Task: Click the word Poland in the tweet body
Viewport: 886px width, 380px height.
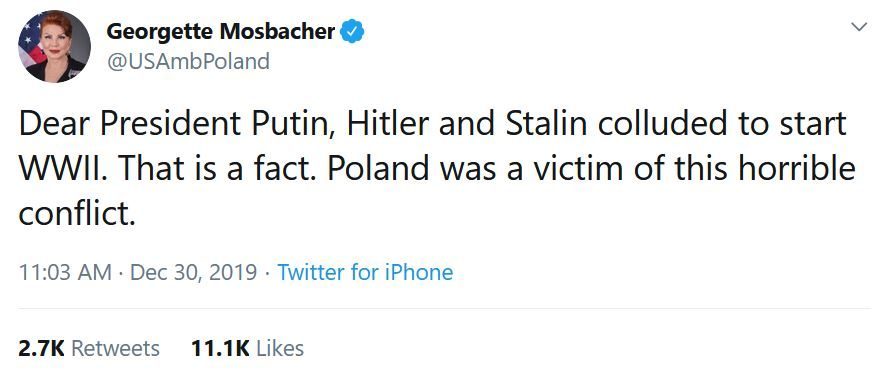Action: [379, 169]
